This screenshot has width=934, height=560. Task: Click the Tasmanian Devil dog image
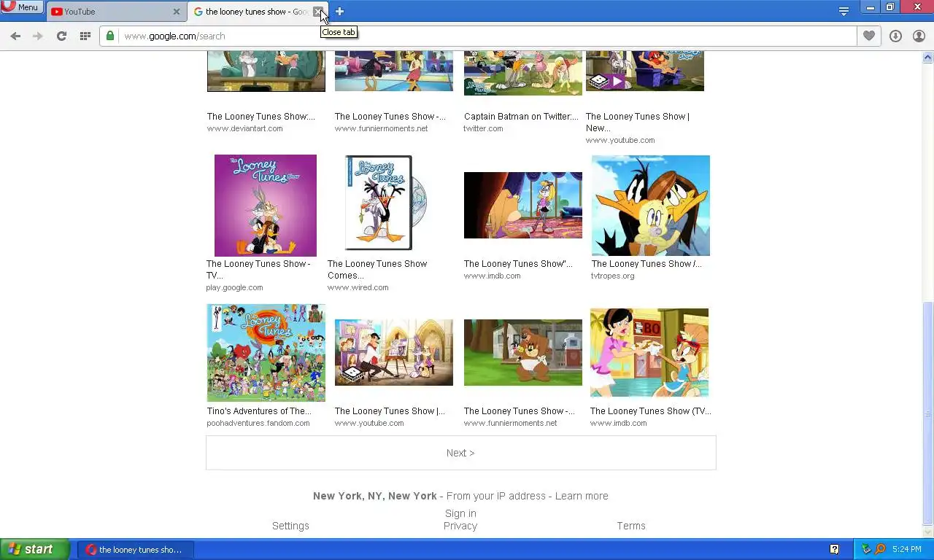coord(523,352)
